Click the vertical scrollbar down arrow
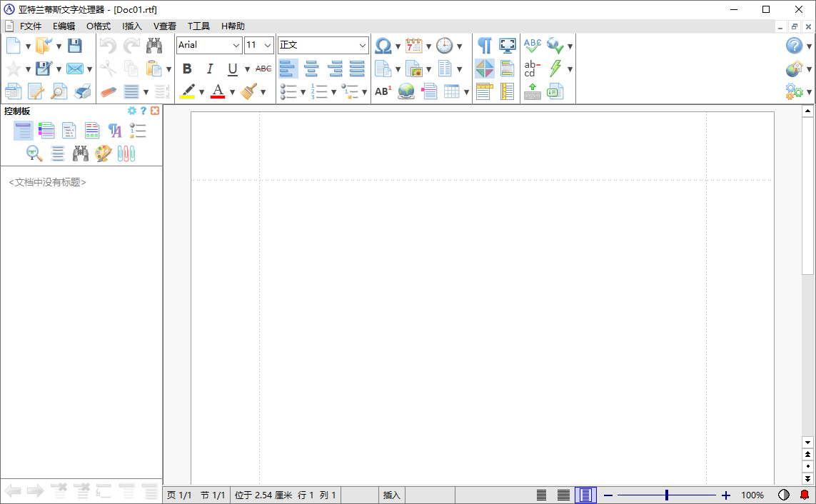Screen dimensions: 816x504 [807, 442]
